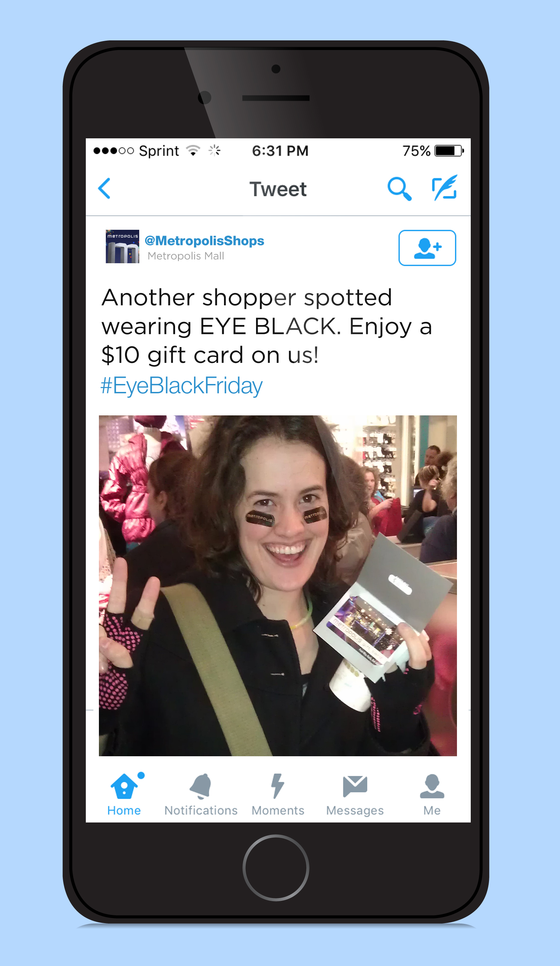Follow MetropolisShops with the add-user button
This screenshot has height=966, width=560.
tap(427, 248)
